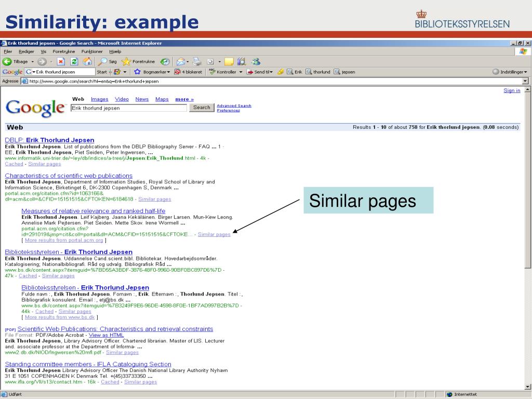
Task: Click the Google logo on the page
Action: pyautogui.click(x=35, y=108)
